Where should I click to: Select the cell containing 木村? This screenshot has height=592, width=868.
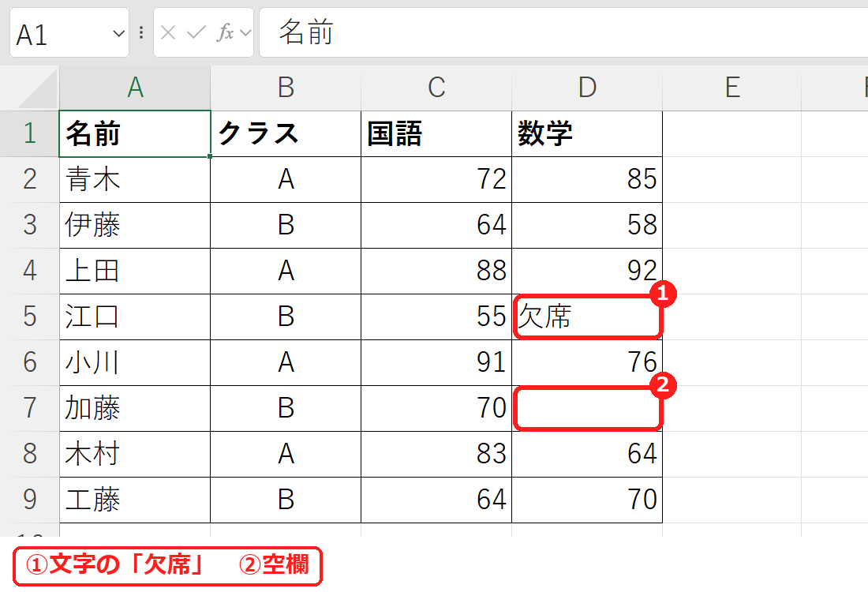click(135, 454)
